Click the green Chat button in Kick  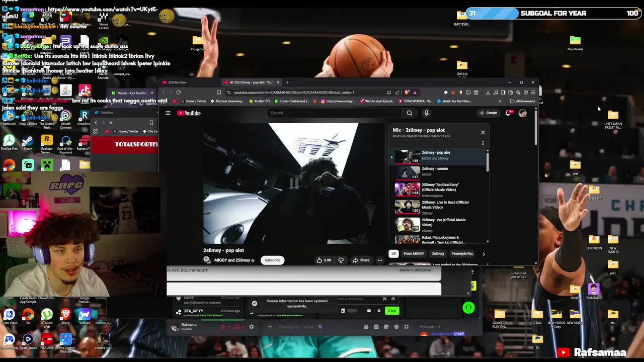click(x=392, y=311)
